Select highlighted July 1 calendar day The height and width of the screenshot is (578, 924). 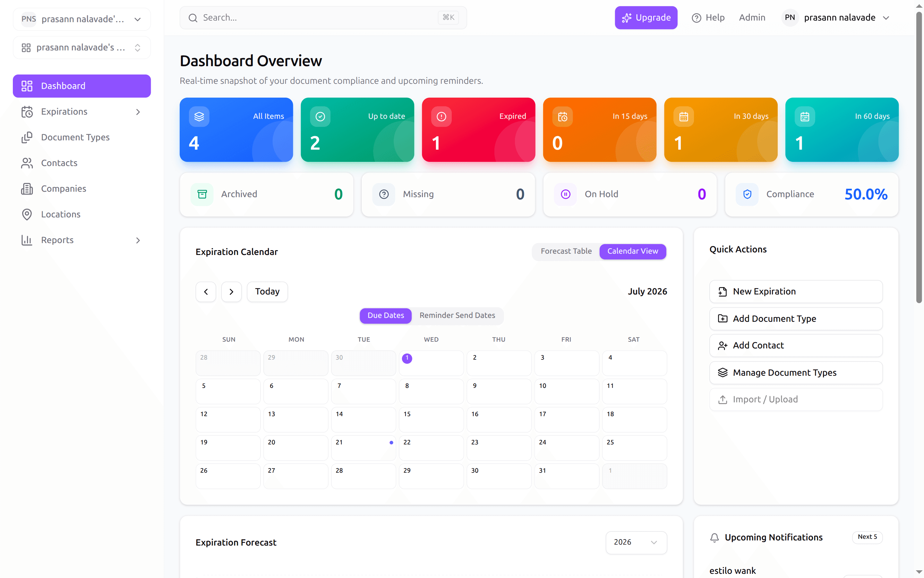431,363
